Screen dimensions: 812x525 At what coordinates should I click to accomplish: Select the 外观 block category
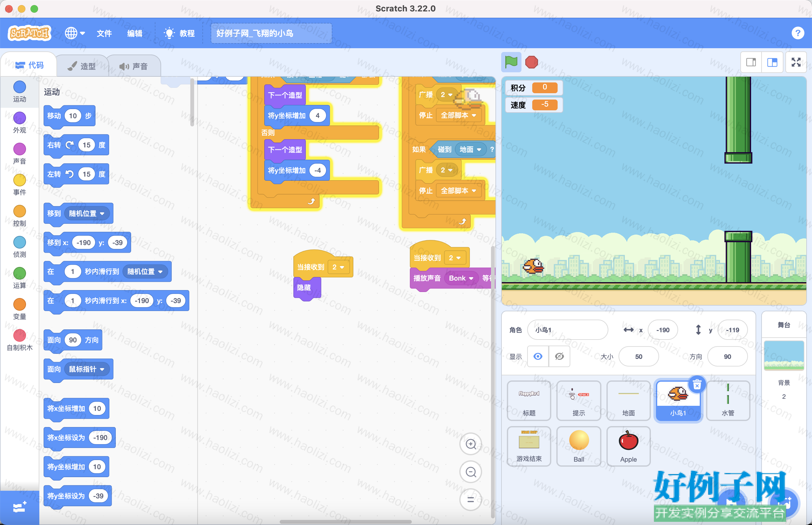tap(19, 122)
